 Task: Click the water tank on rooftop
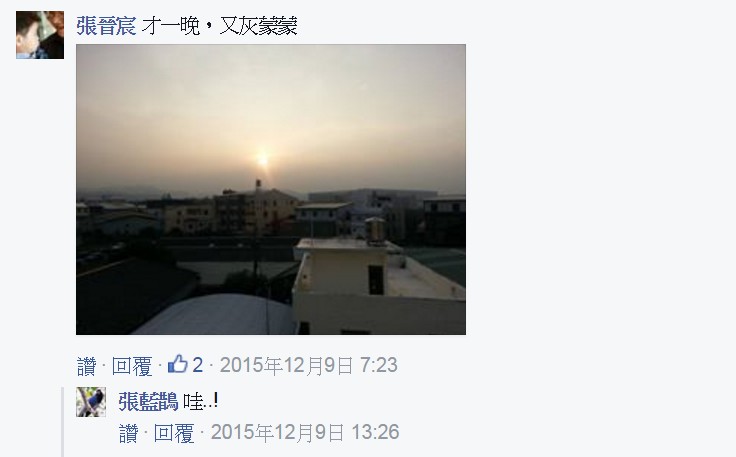[x=375, y=230]
